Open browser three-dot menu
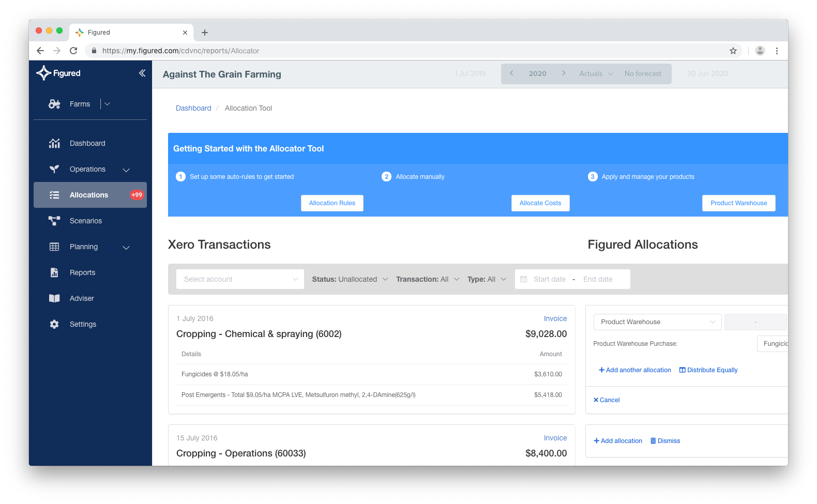 tap(777, 51)
